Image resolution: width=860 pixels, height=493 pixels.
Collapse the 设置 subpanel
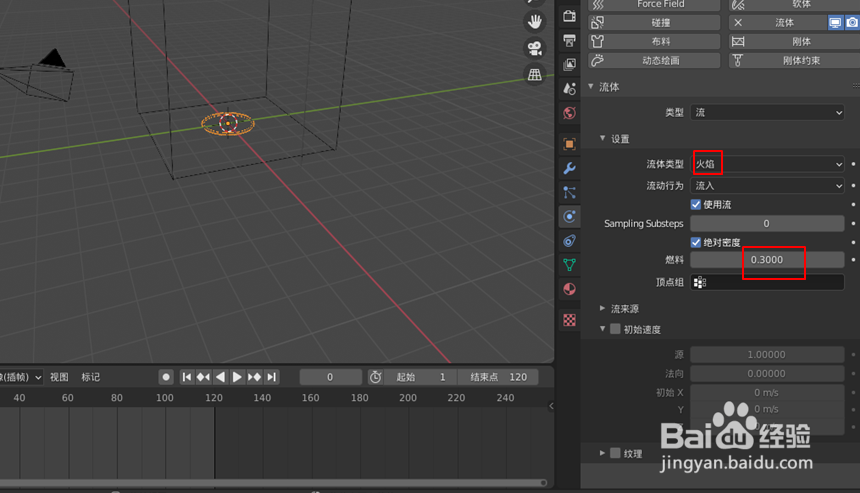pyautogui.click(x=602, y=138)
